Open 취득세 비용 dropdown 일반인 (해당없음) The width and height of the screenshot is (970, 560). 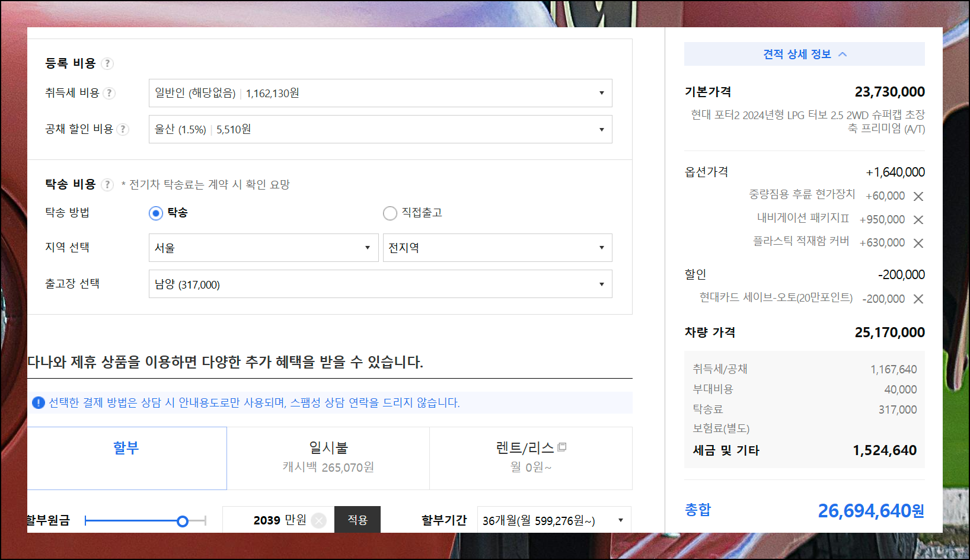(380, 93)
